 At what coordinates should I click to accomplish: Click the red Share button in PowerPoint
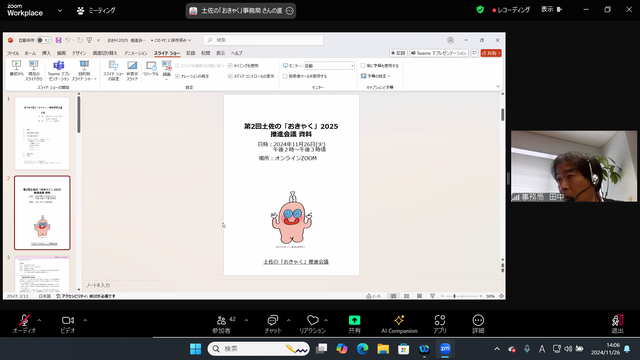491,53
